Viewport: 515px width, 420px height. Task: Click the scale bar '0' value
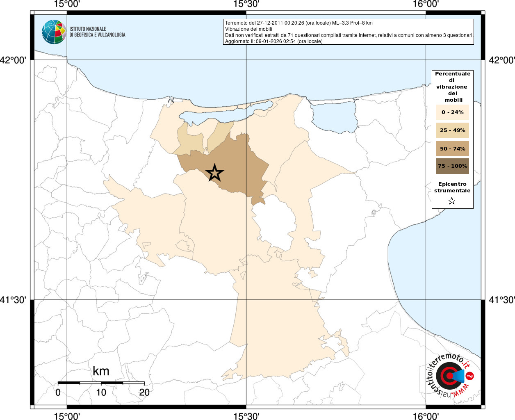tap(58, 392)
